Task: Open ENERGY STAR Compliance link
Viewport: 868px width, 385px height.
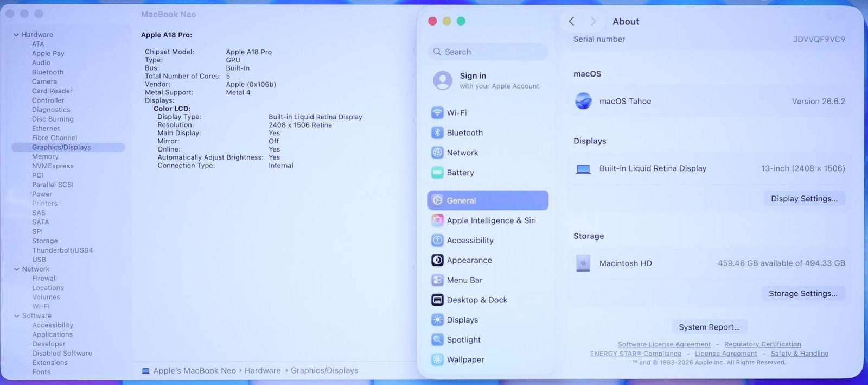Action: pos(635,354)
